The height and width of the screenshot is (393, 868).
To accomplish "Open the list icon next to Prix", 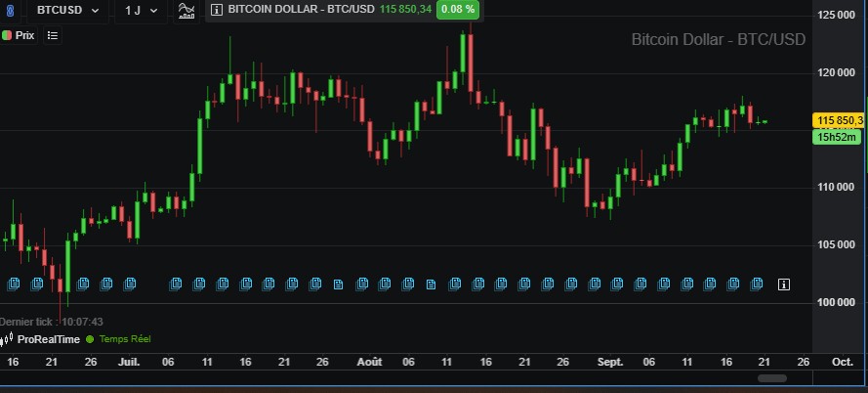I will click(53, 35).
